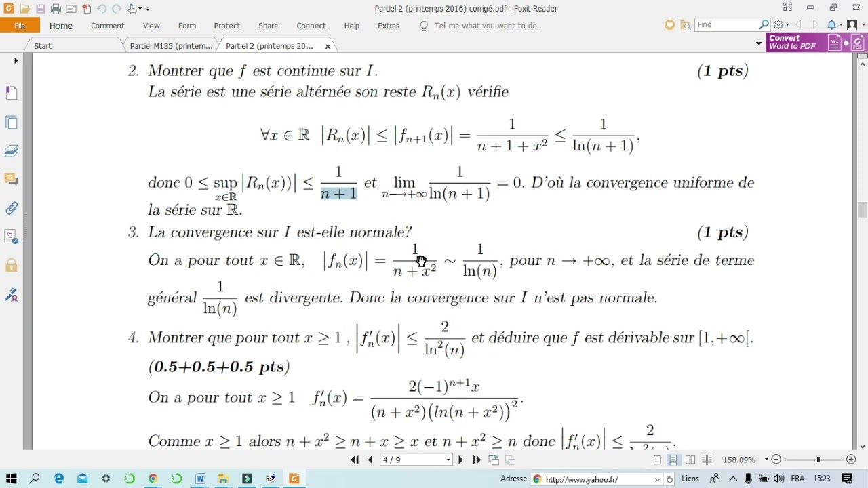Open the Attachments paperclip panel

tap(12, 208)
